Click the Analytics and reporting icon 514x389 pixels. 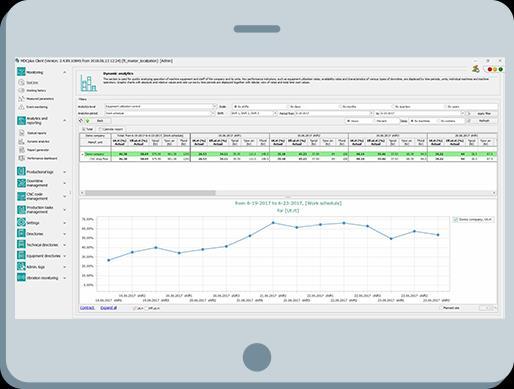tap(21, 120)
